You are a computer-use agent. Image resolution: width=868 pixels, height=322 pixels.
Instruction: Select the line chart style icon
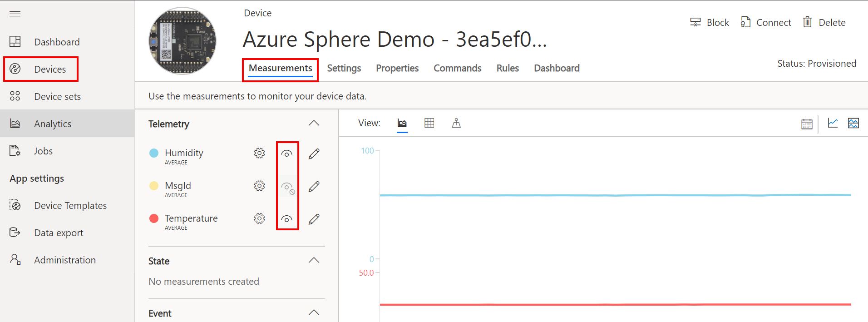coord(833,123)
